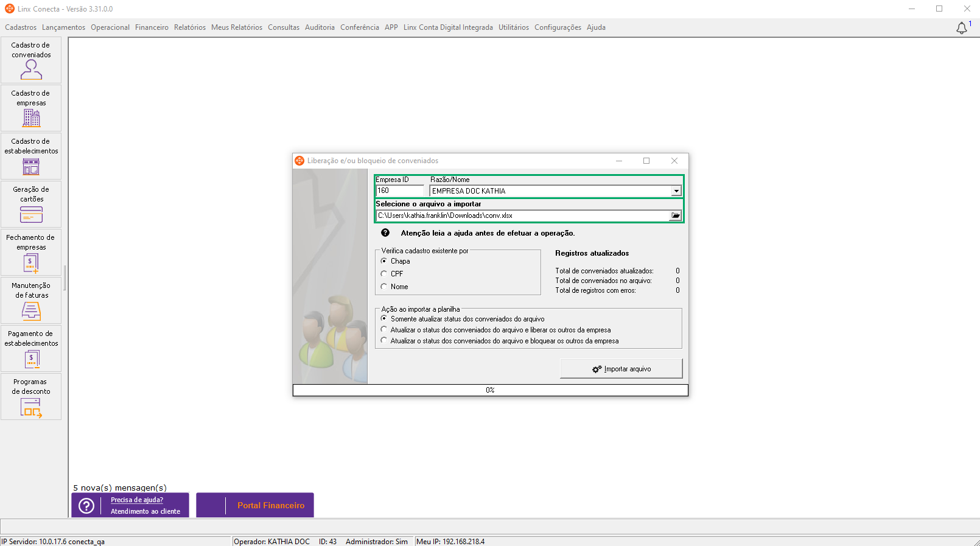Click the Razão/Nome text field

[x=550, y=191]
